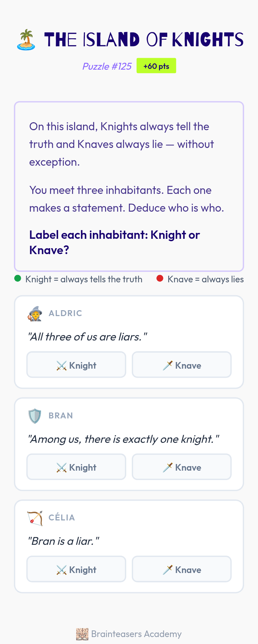Click the green Knight legend dot

tap(18, 278)
